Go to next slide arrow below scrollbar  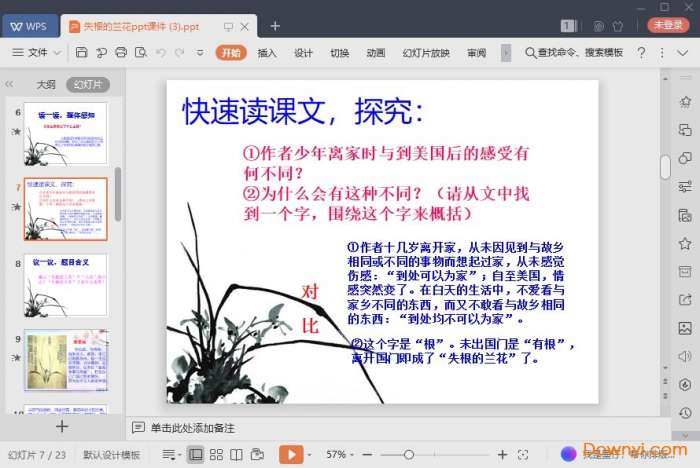tap(665, 396)
